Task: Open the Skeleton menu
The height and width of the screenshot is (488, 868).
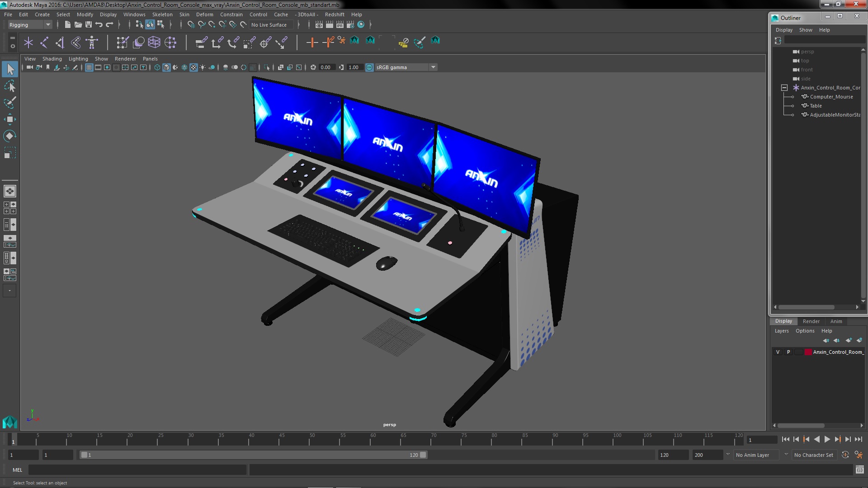Action: click(162, 14)
